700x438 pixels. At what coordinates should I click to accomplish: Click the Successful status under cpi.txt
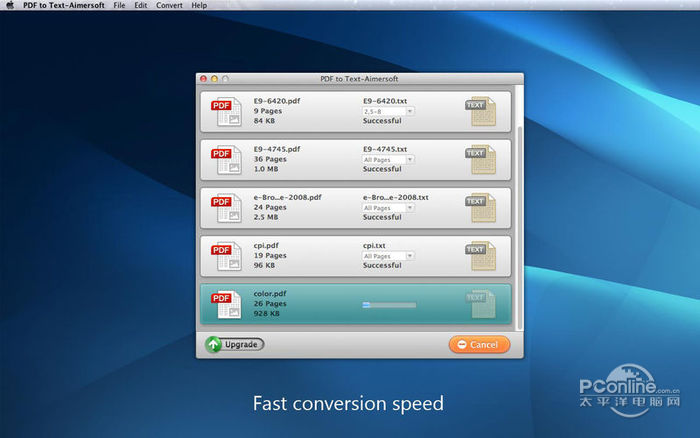[382, 266]
